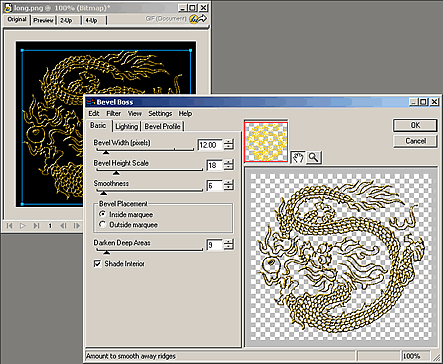Click the 'Amount to smooth away ridges' status text

coord(131,356)
